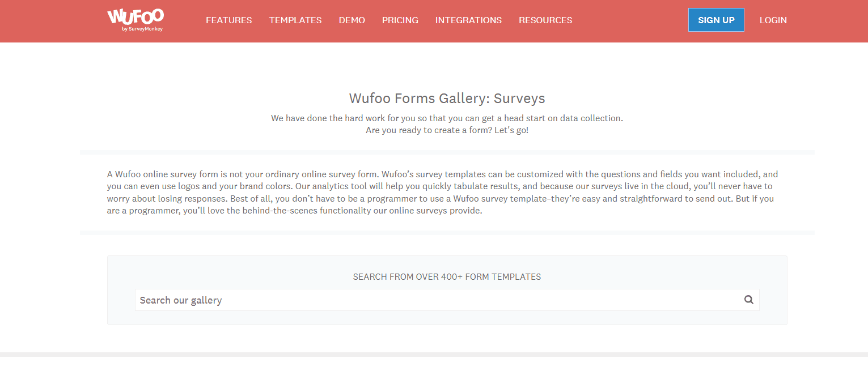The image size is (868, 367).
Task: Click the word "SIGN" on the blue button
Action: click(708, 20)
